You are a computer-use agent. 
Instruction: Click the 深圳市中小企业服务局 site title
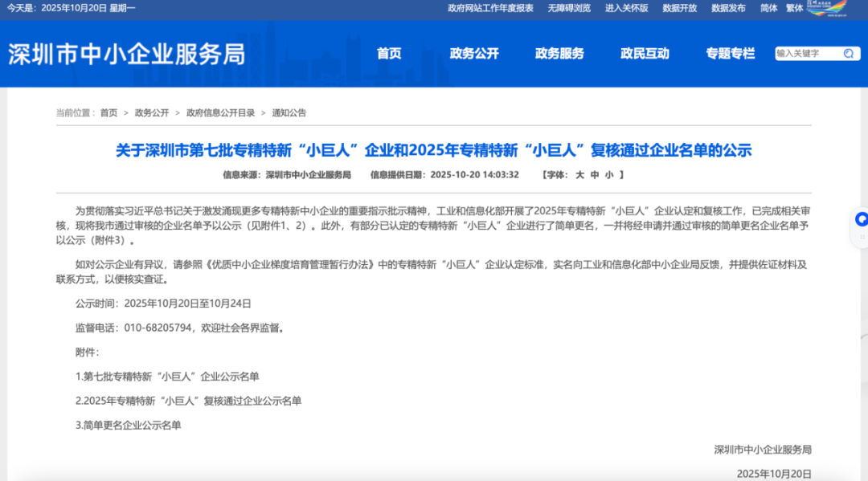click(x=126, y=54)
